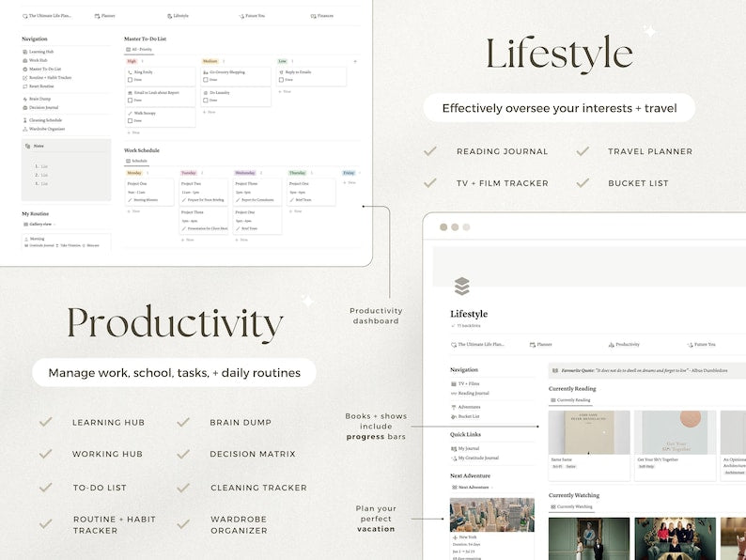Check Done box on Ring Emily task
The height and width of the screenshot is (560, 746).
131,80
